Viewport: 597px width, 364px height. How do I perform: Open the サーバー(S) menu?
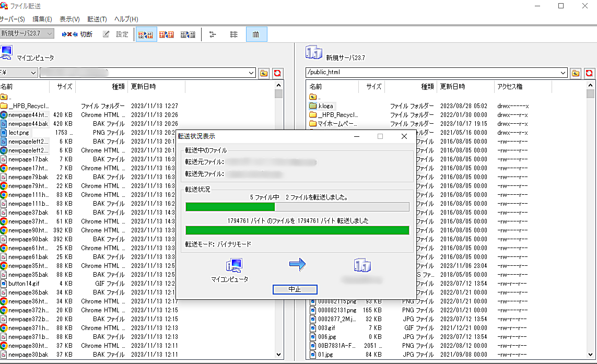pos(12,19)
